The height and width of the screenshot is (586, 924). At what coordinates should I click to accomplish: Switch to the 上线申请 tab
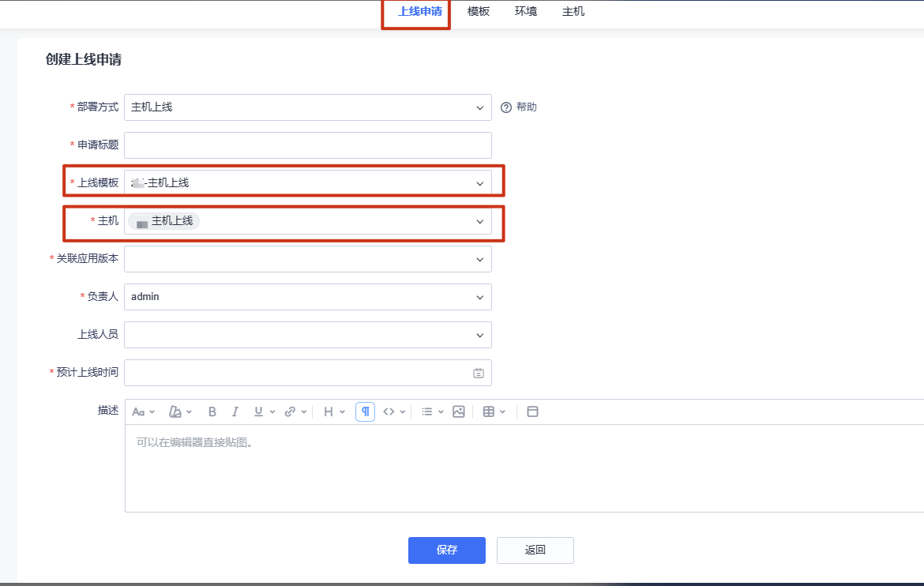pyautogui.click(x=420, y=11)
